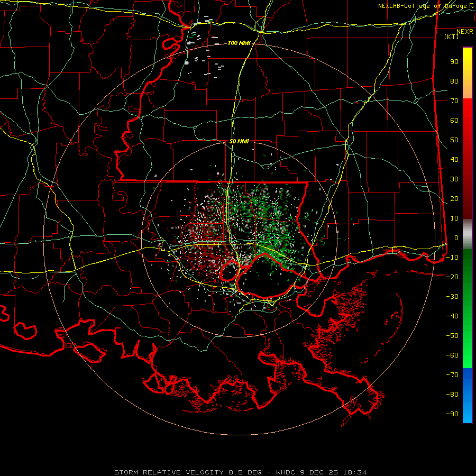Viewport: 476px width, 476px height.
Task: Click the [KT] units label
Action: (451, 36)
